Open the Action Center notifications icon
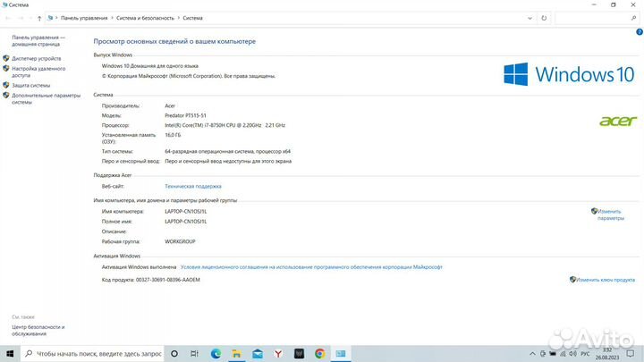Image resolution: width=644 pixels, height=362 pixels. pos(631,353)
